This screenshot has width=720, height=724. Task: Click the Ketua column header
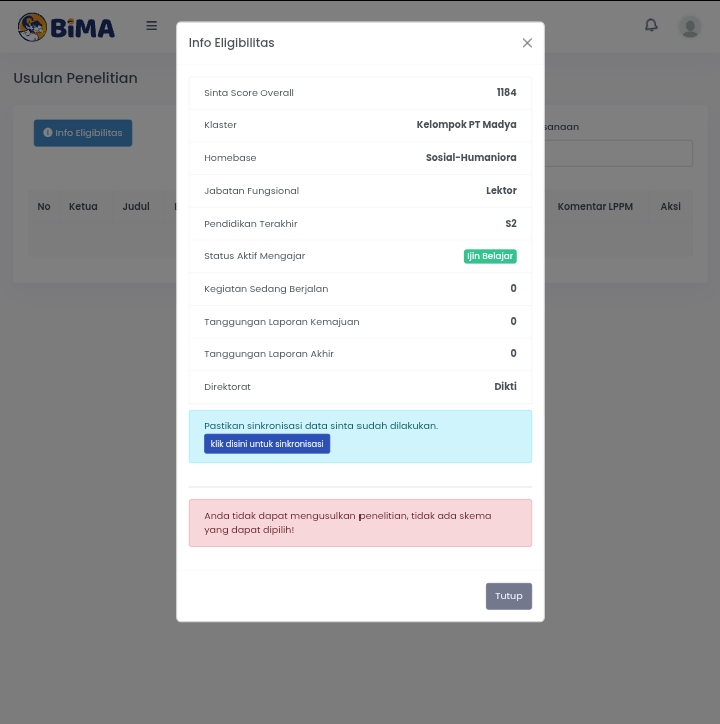click(83, 206)
